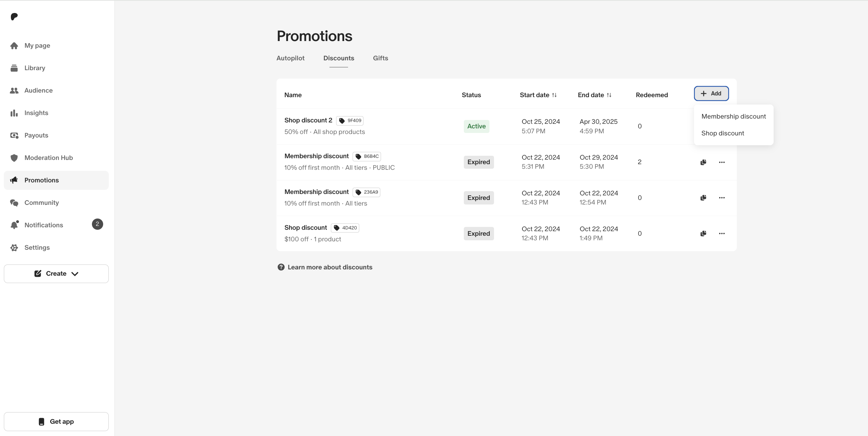Copy the 9F409 discount code tag
Viewport: 868px width, 436px height.
click(x=350, y=121)
